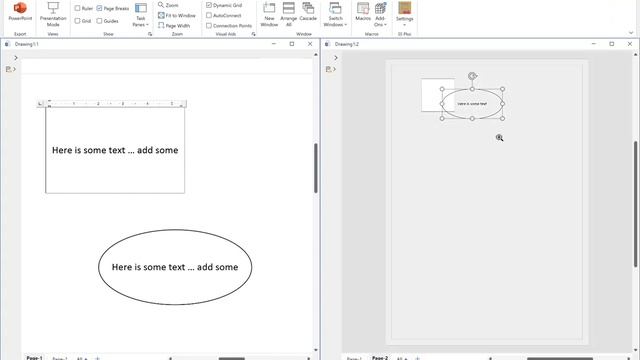Open a New Window
Viewport: 640px width, 360px height.
[269, 14]
